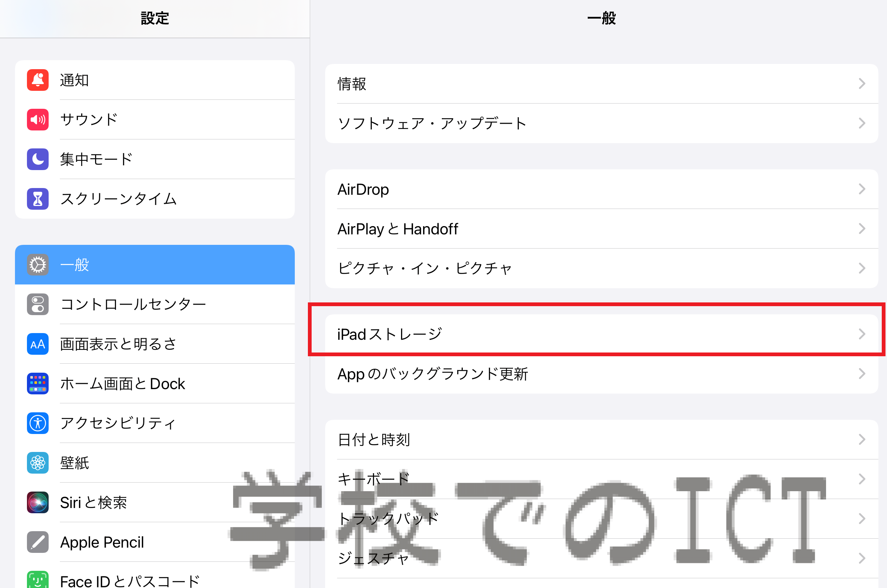Tap the Apple Pencil icon

tap(37, 542)
